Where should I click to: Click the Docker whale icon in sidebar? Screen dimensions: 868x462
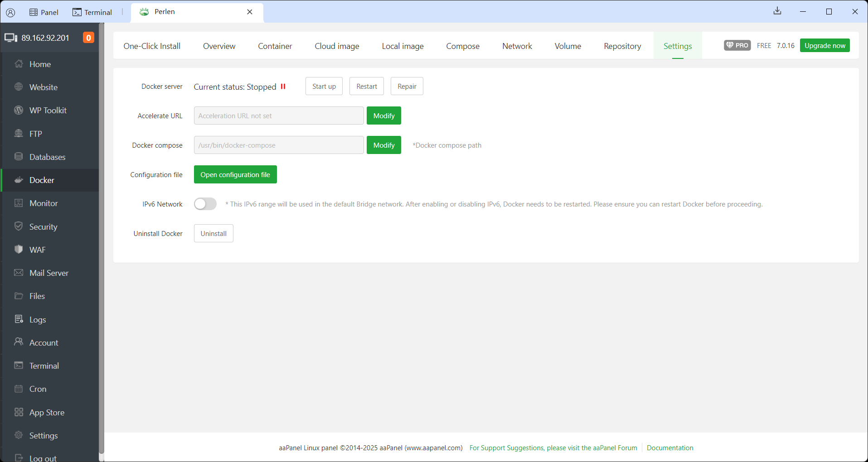click(x=19, y=180)
